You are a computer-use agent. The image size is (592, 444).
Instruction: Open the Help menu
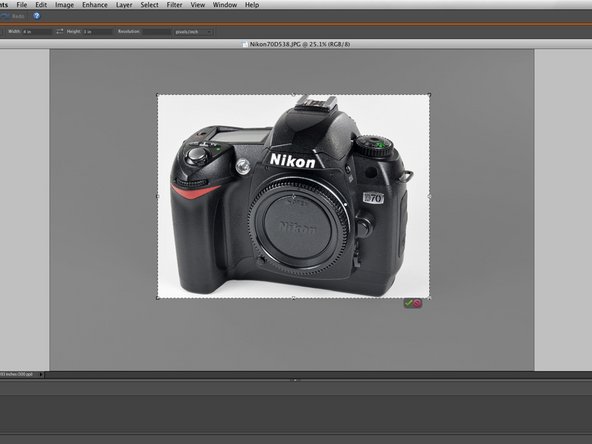click(252, 5)
